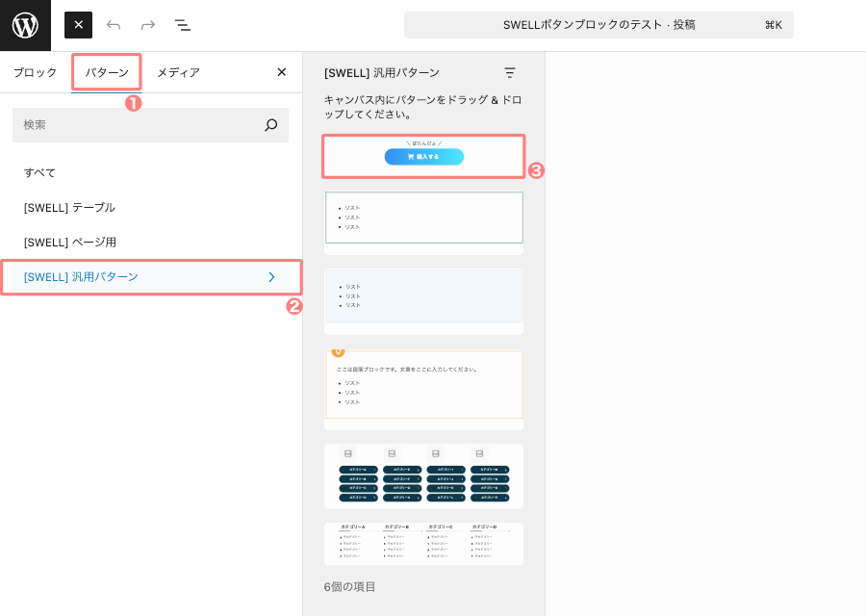Image resolution: width=866 pixels, height=616 pixels.
Task: Click the 6個の項目 count text
Action: click(349, 587)
